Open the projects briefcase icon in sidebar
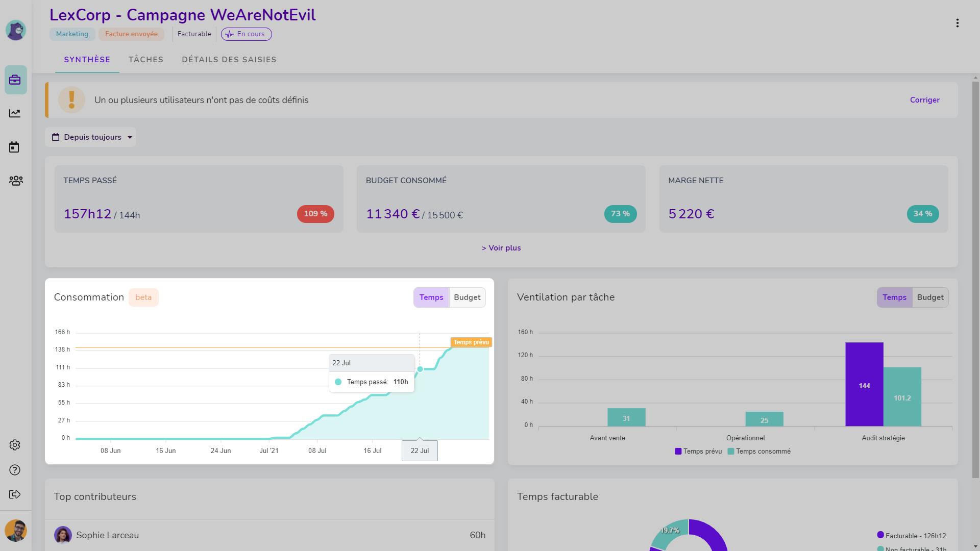The height and width of the screenshot is (551, 980). tap(15, 80)
